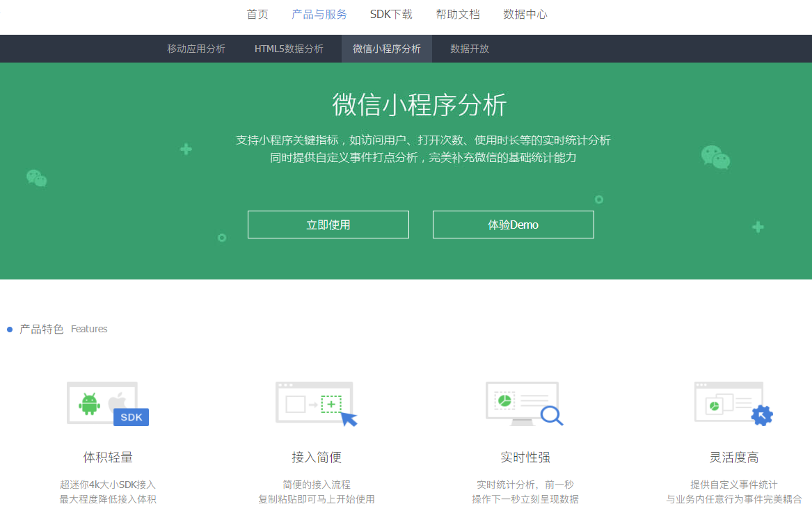Click the 灵活度高 gear window icon
This screenshot has width=812, height=520.
(x=734, y=404)
